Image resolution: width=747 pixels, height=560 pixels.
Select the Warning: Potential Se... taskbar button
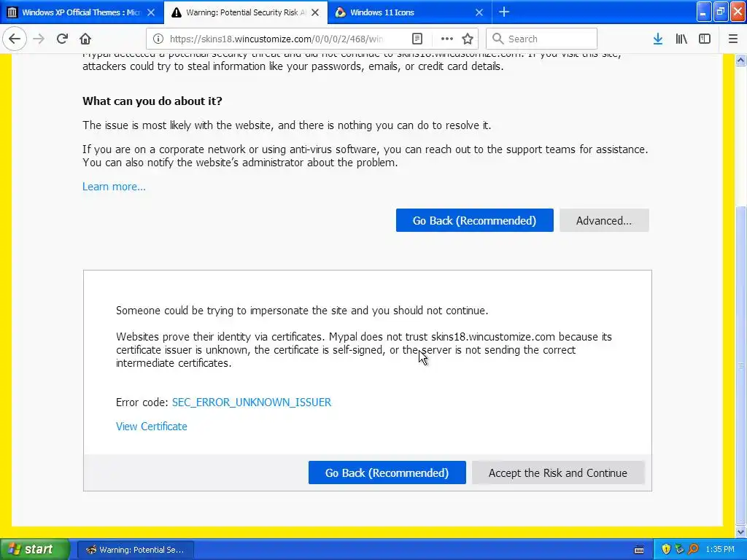(x=135, y=550)
